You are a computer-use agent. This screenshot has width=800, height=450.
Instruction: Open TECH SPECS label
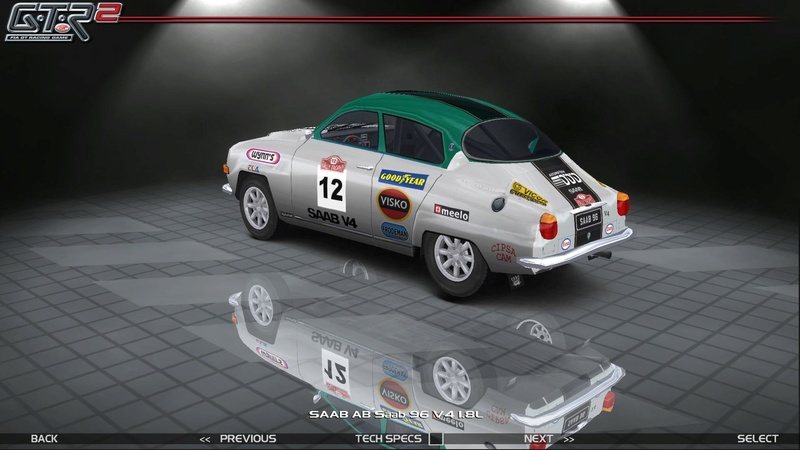pos(388,439)
